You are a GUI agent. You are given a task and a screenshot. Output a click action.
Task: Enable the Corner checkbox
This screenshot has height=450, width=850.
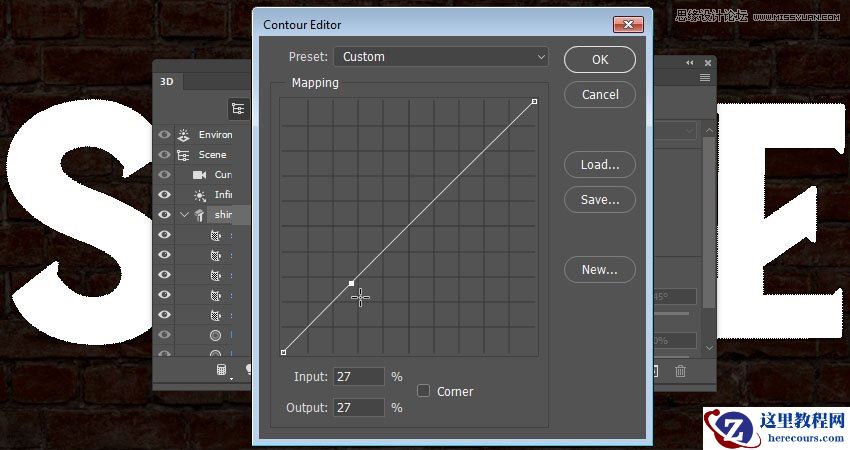tap(423, 390)
